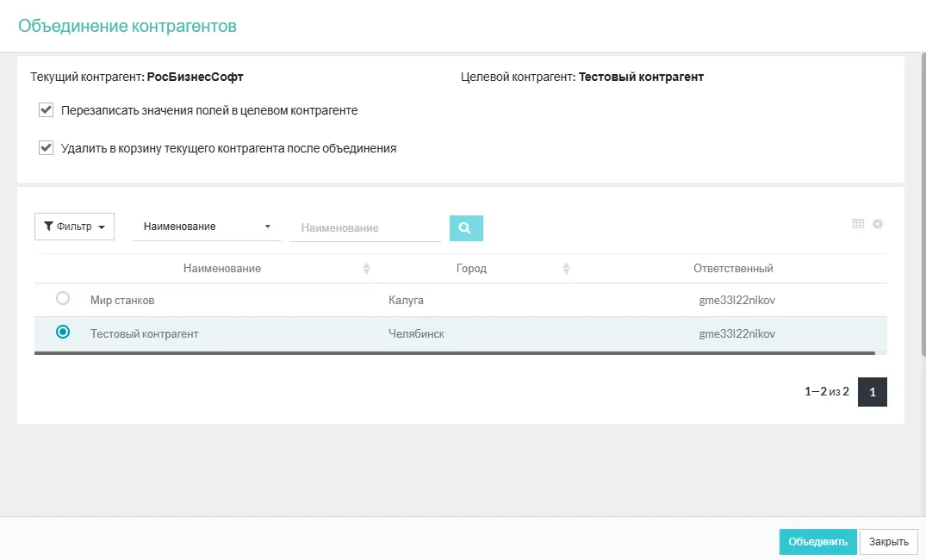Open table view columns icon
Viewport: 926px width, 560px height.
coord(858,224)
